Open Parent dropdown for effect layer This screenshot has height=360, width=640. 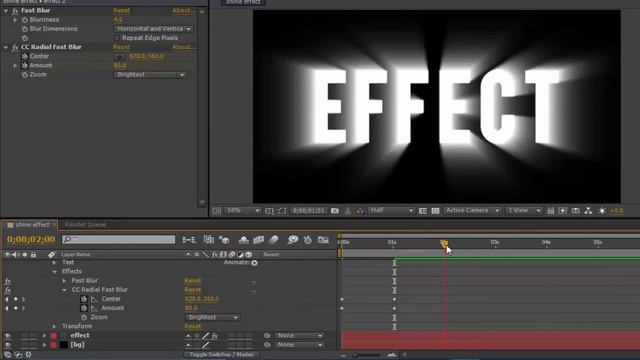(299, 336)
